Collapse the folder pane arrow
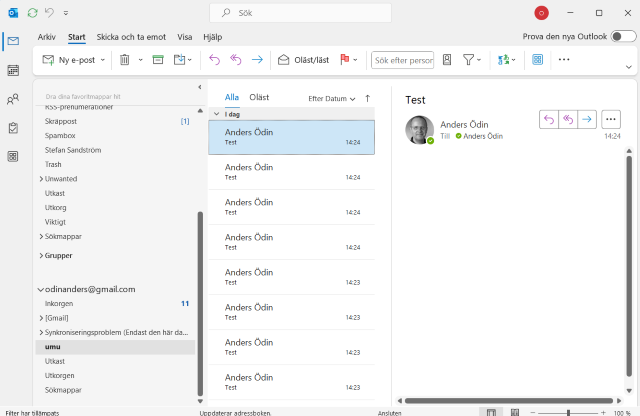The height and width of the screenshot is (416, 640). (x=200, y=87)
